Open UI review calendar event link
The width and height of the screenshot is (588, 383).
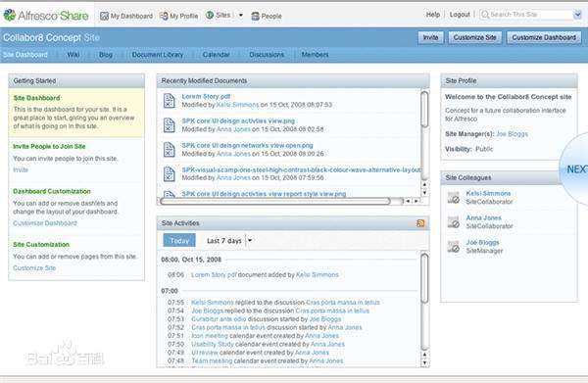click(205, 353)
